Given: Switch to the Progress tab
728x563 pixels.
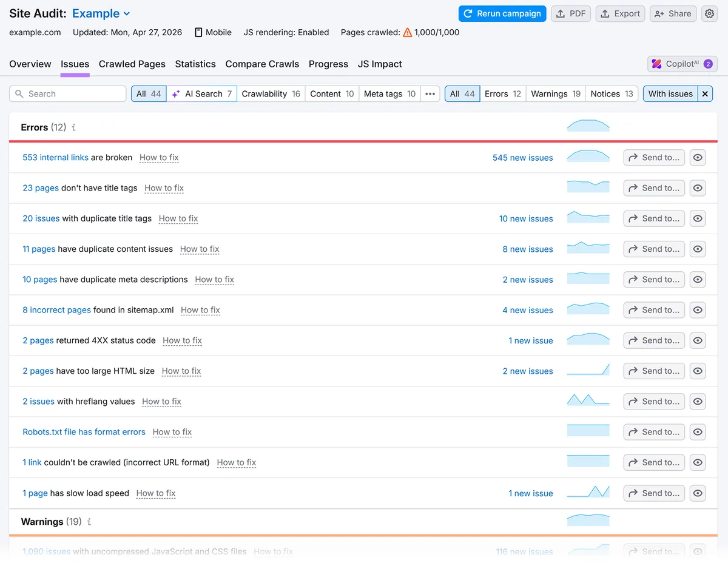Looking at the screenshot, I should click(x=328, y=64).
